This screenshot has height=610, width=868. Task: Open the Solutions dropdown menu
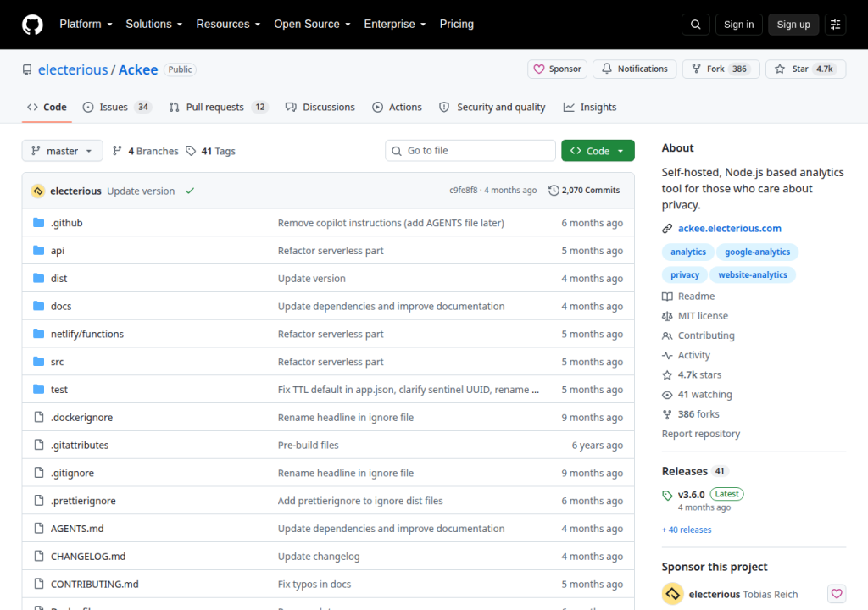[154, 25]
